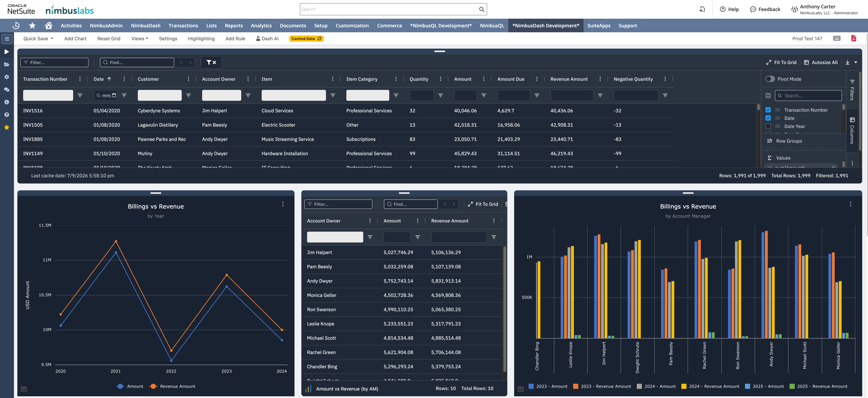Open the Columns side tab
868x398 pixels.
(852, 131)
